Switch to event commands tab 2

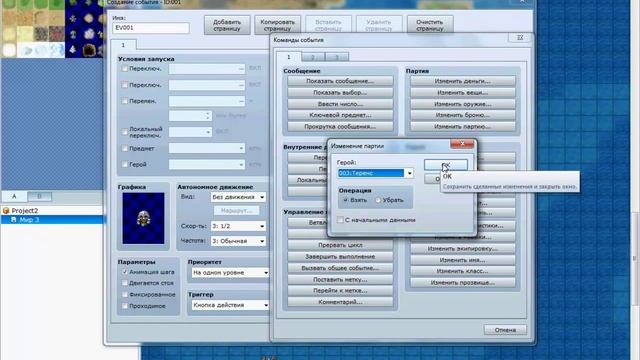point(313,57)
